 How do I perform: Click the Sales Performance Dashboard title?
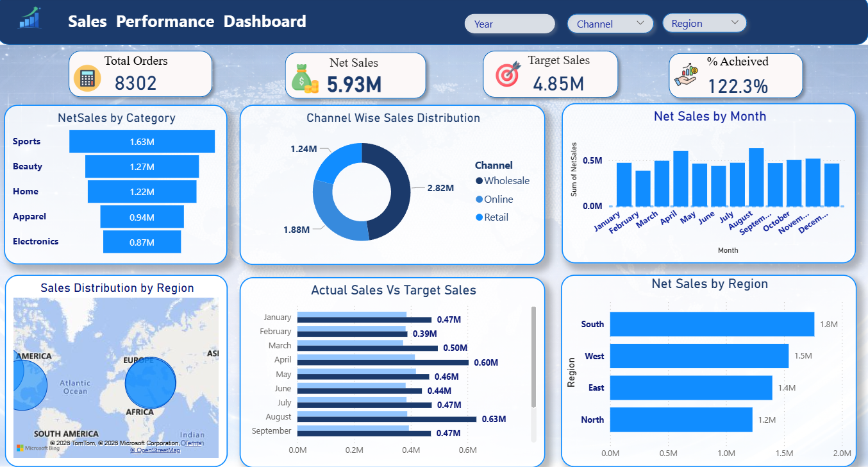point(187,21)
